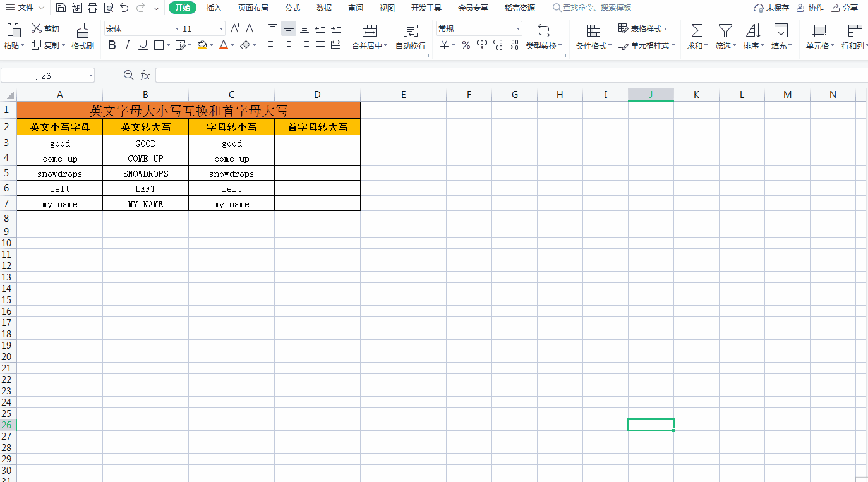
Task: Click the distributed alignment icon
Action: (x=336, y=45)
